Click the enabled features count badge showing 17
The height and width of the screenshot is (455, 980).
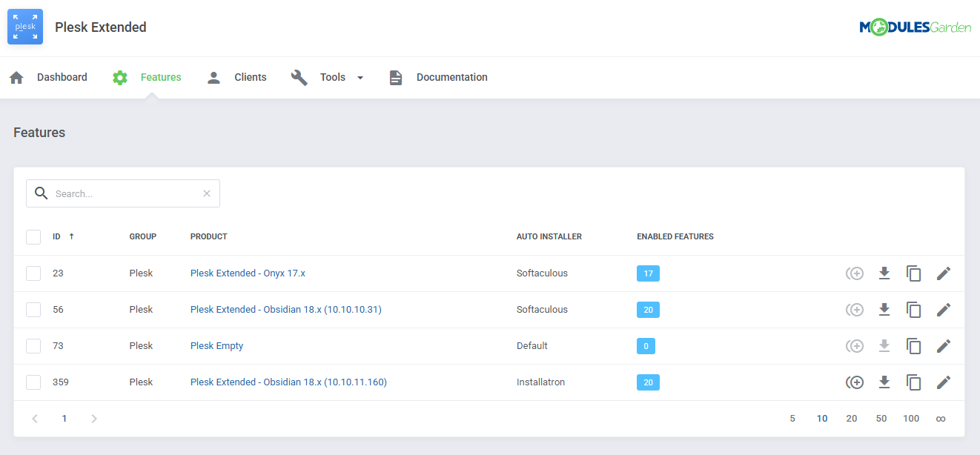click(x=648, y=273)
